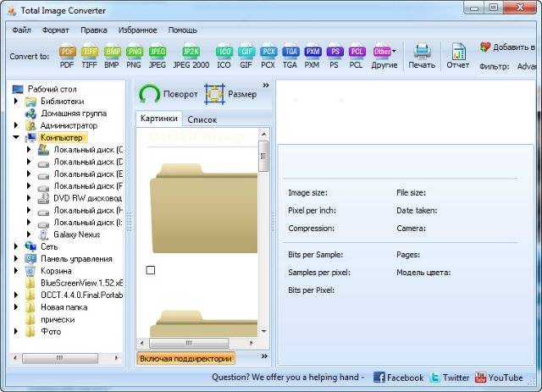Image resolution: width=542 pixels, height=392 pixels.
Task: Expand the Панель управления node
Action: [16, 258]
